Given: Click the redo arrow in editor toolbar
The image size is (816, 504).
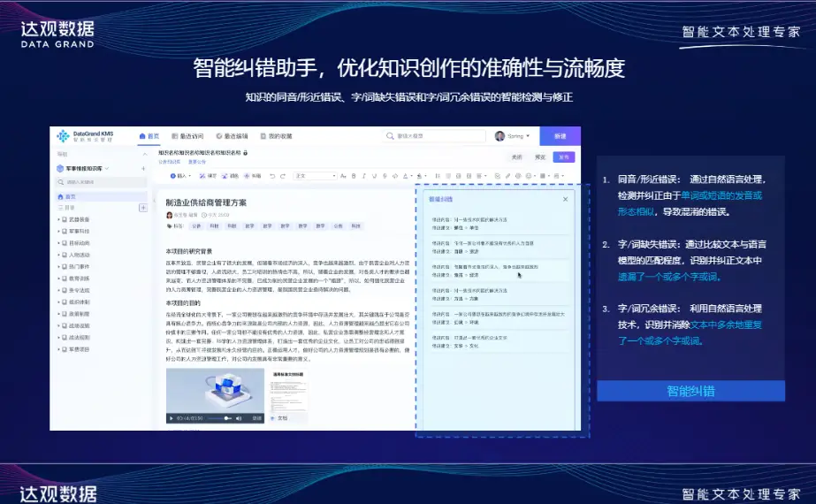Looking at the screenshot, I should 284,175.
